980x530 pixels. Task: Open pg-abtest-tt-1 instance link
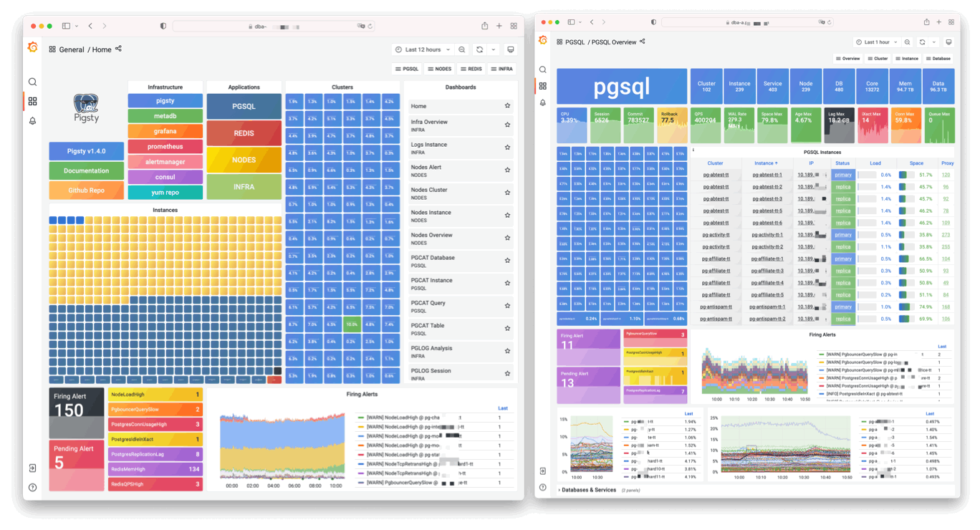pyautogui.click(x=767, y=175)
